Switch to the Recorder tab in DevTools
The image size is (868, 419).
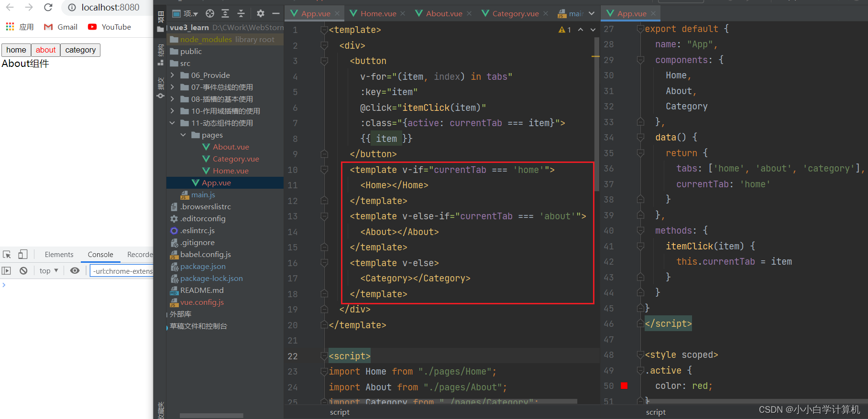(x=140, y=255)
